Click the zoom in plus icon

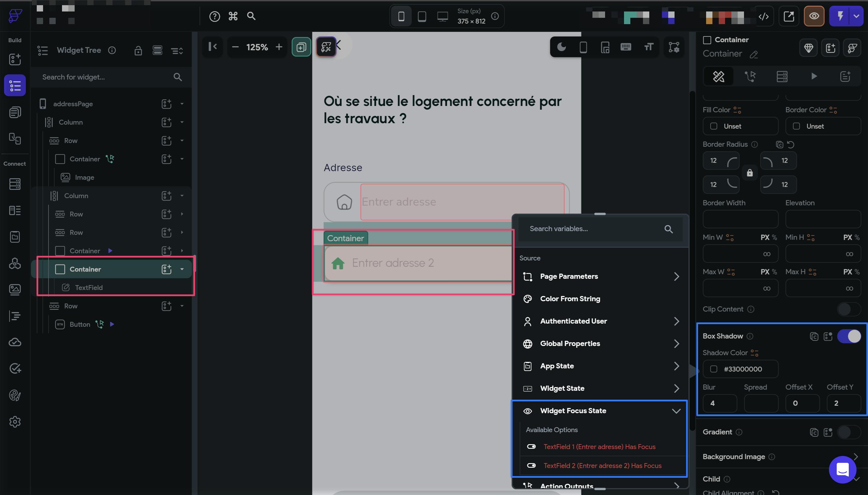[279, 47]
